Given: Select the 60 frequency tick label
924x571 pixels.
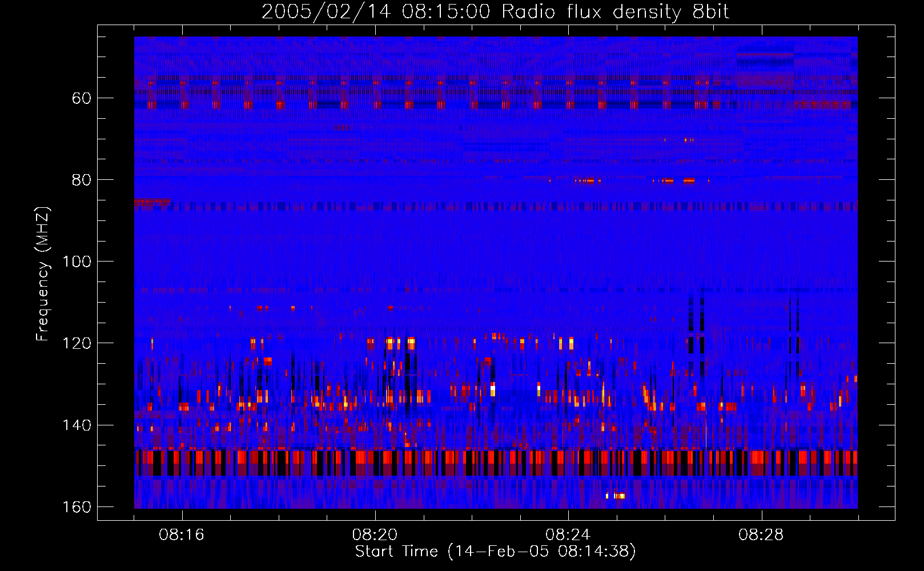Looking at the screenshot, I should click(82, 98).
